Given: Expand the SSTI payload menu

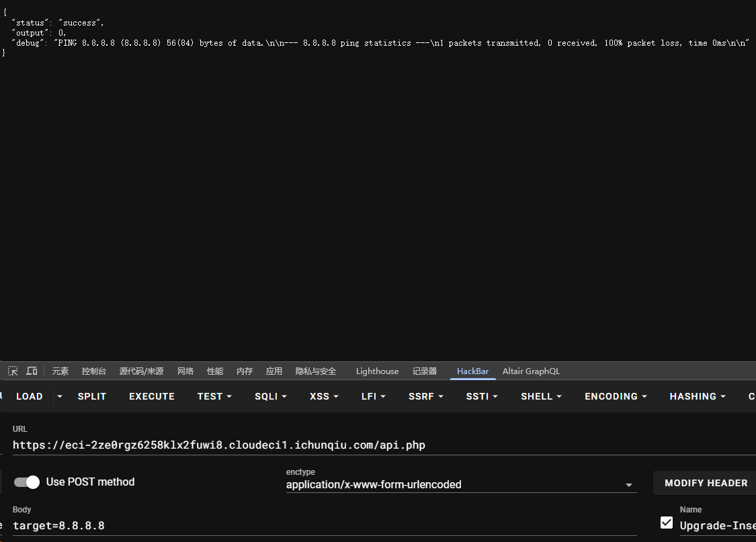Looking at the screenshot, I should click(x=482, y=396).
